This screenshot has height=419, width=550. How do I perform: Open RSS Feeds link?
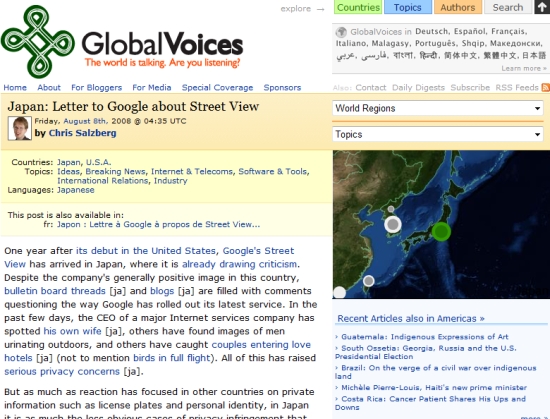[x=517, y=87]
